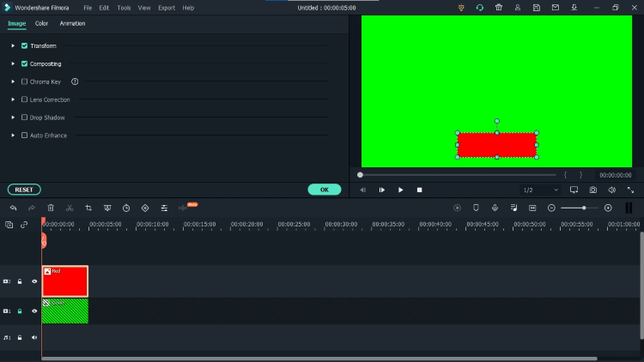644x362 pixels.
Task: Stop the preview playback
Action: coord(419,190)
